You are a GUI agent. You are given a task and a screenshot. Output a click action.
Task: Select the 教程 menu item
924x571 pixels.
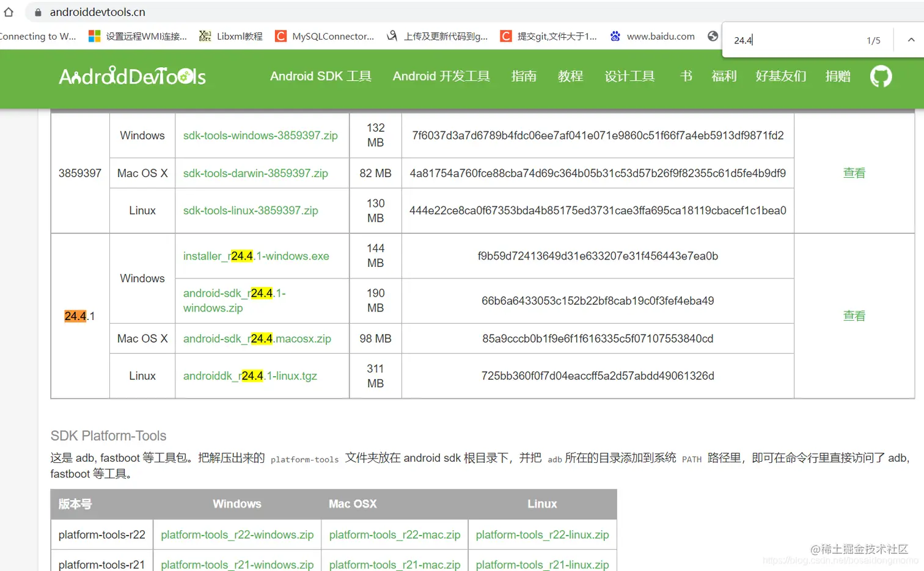pos(570,76)
